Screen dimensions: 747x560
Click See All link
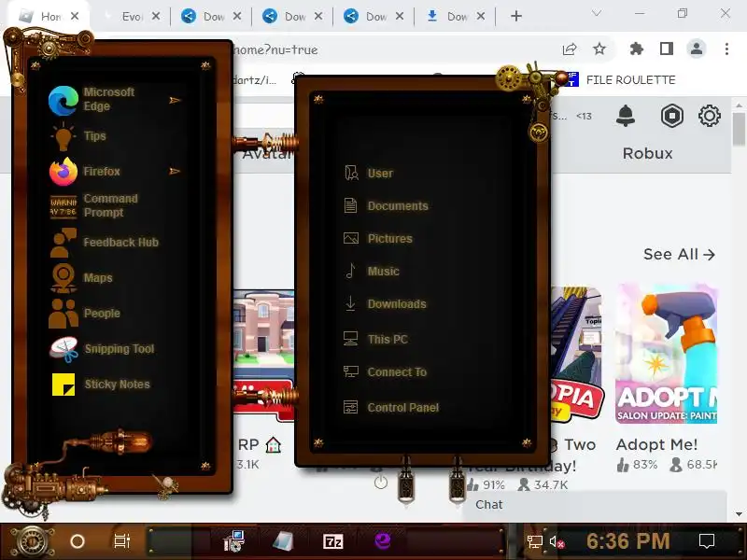[679, 254]
